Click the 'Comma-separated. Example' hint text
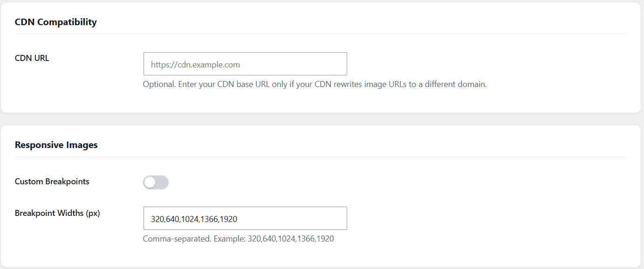644x269 pixels. click(x=238, y=239)
